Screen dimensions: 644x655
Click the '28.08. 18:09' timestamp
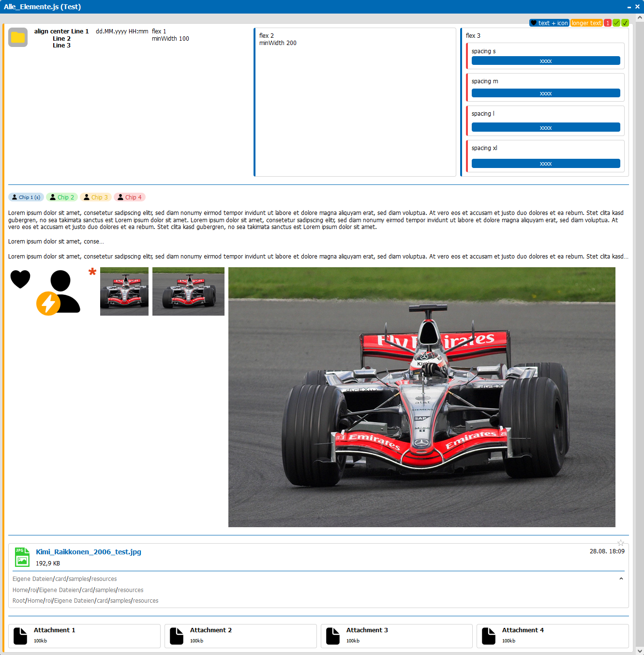point(607,551)
